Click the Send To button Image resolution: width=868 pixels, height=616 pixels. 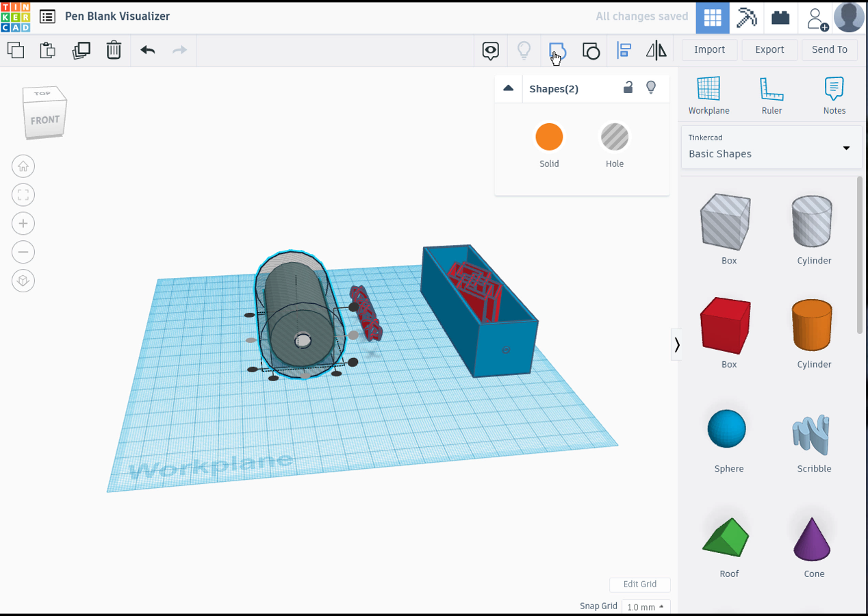coord(830,49)
